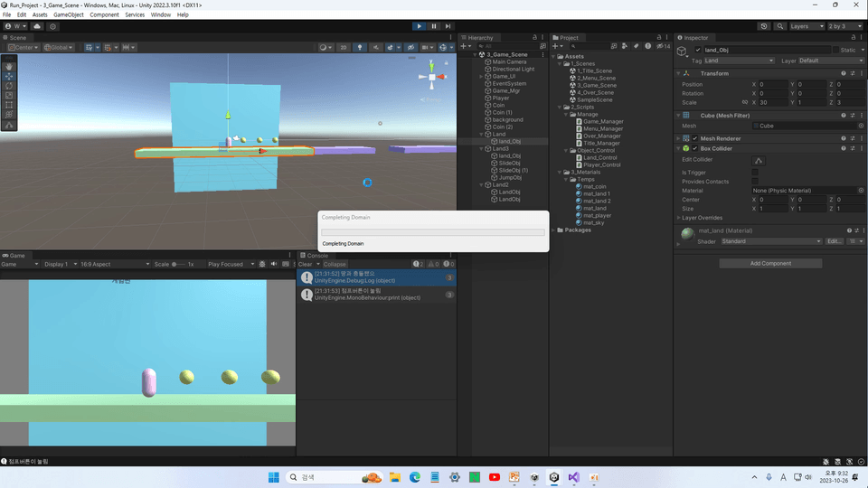Open the Tag dropdown showing Land
The height and width of the screenshot is (488, 868).
pyautogui.click(x=739, y=61)
